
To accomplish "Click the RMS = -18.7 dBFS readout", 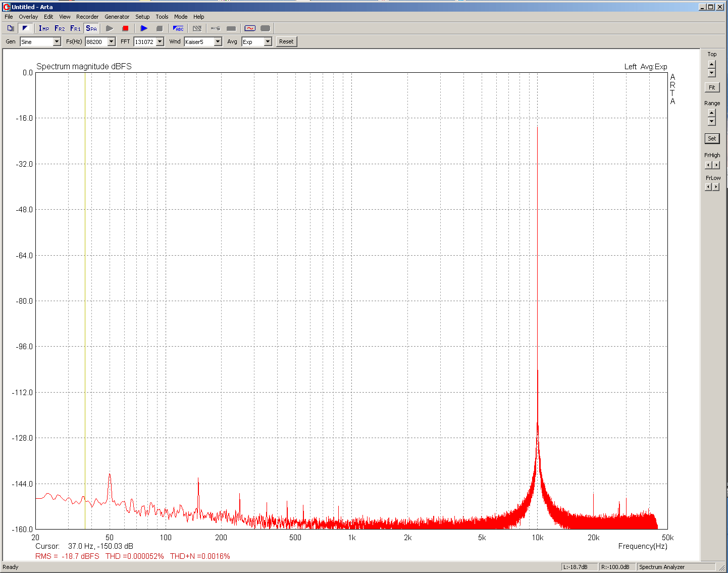I will (x=67, y=556).
